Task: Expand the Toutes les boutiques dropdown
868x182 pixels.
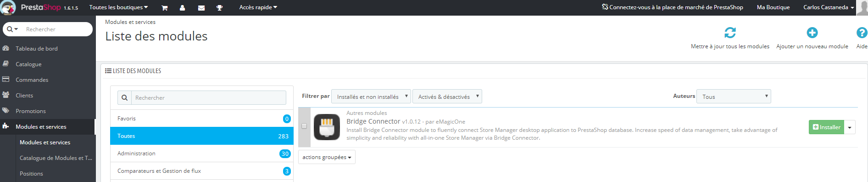Action: click(118, 7)
